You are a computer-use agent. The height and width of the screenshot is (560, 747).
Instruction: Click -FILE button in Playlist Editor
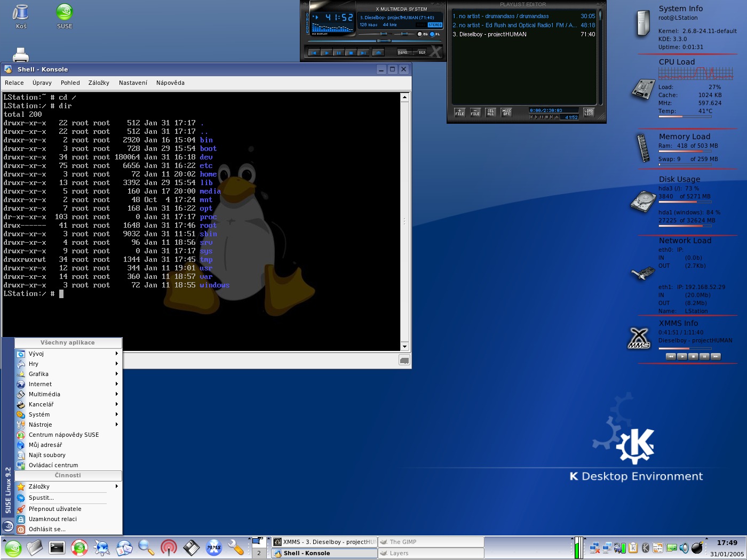[x=475, y=112]
